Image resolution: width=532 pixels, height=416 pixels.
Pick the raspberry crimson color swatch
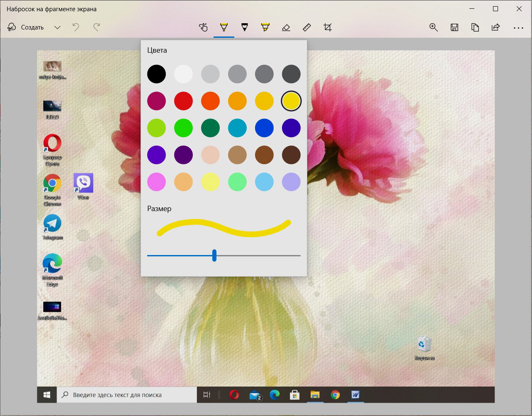(156, 101)
